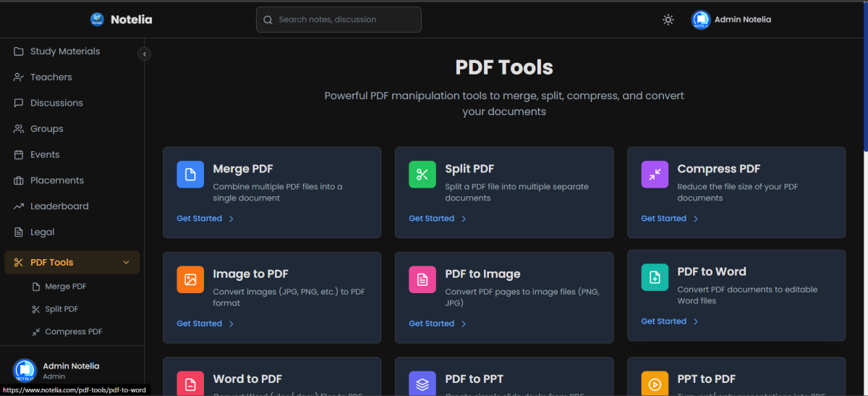This screenshot has width=868, height=396.
Task: Click the orange Image to PDF icon
Action: 190,279
